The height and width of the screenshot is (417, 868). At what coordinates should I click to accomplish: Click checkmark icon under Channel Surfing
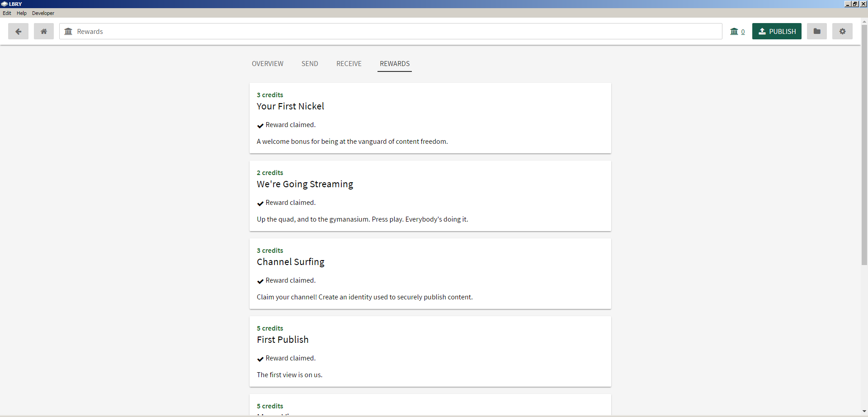pyautogui.click(x=260, y=281)
